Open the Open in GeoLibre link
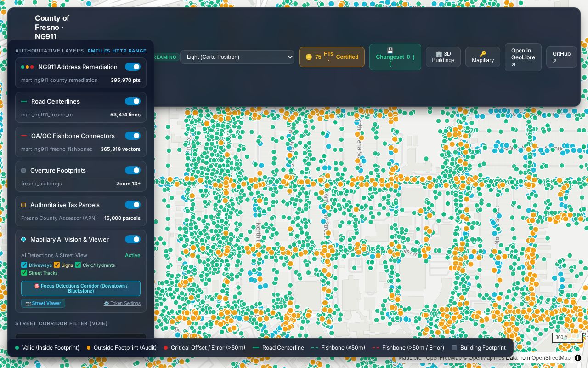Screen dimensions: 588x368 [x=523, y=57]
